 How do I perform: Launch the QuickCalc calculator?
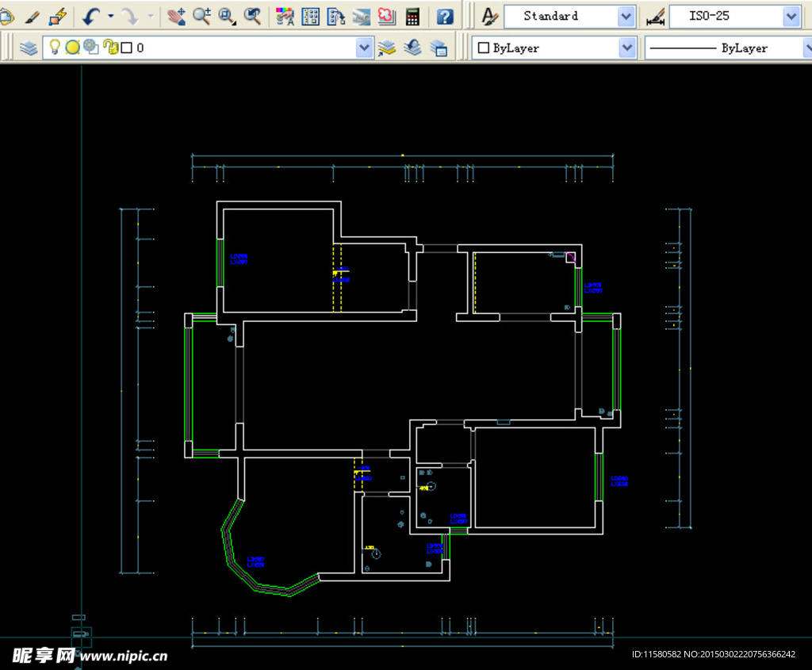tap(412, 17)
